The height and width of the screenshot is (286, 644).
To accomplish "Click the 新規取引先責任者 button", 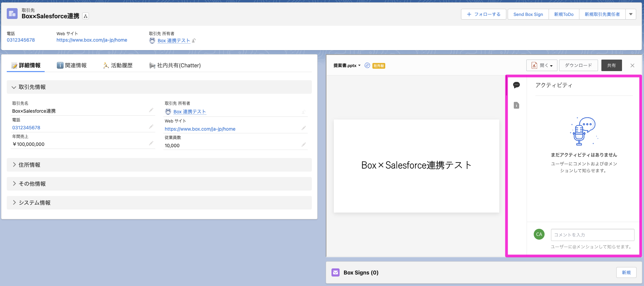I will point(602,14).
